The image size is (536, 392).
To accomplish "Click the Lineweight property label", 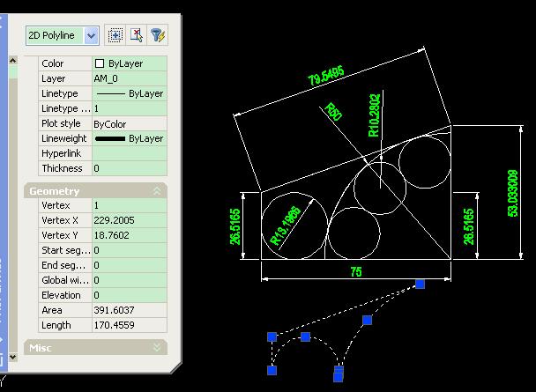I will click(x=64, y=138).
